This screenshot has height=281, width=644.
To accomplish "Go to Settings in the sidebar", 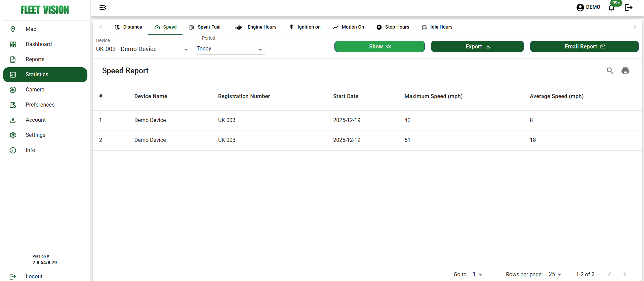I will [x=35, y=135].
